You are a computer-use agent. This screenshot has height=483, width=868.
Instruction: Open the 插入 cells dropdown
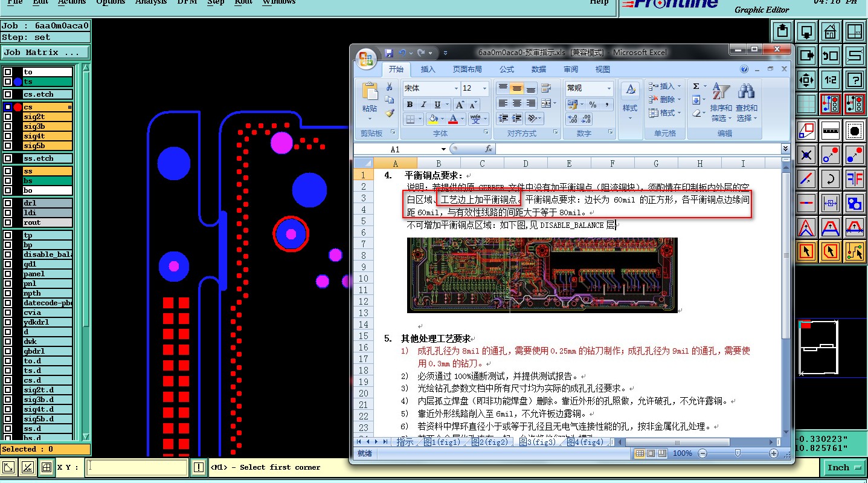[x=665, y=86]
